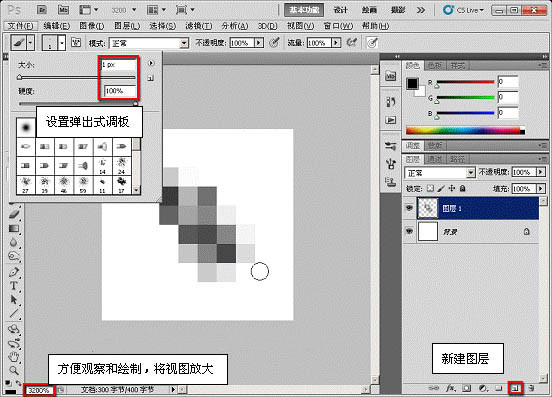The width and height of the screenshot is (552, 397).
Task: Delete layer using the trash icon
Action: coord(531,388)
